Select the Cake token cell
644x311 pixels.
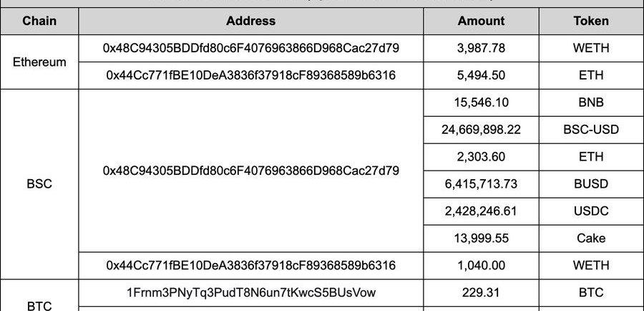pos(591,239)
